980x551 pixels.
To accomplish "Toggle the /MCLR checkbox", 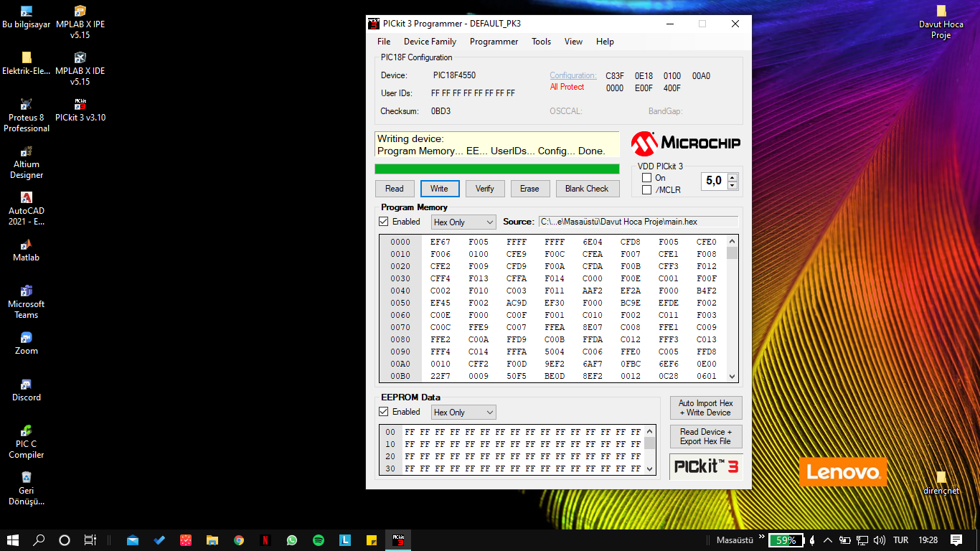I will 646,190.
